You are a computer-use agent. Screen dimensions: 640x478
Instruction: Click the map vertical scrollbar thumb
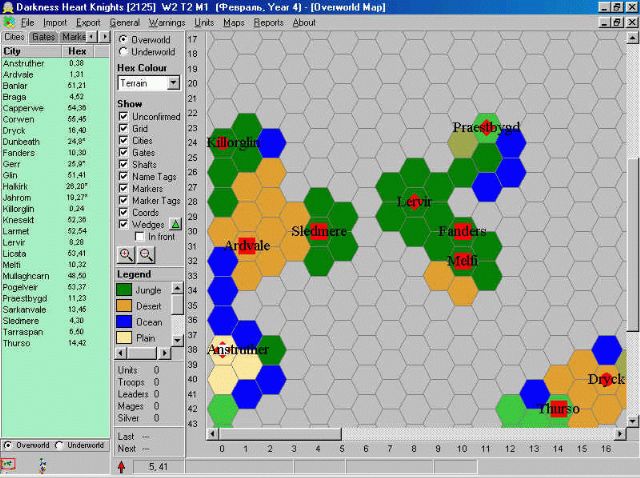[632, 245]
